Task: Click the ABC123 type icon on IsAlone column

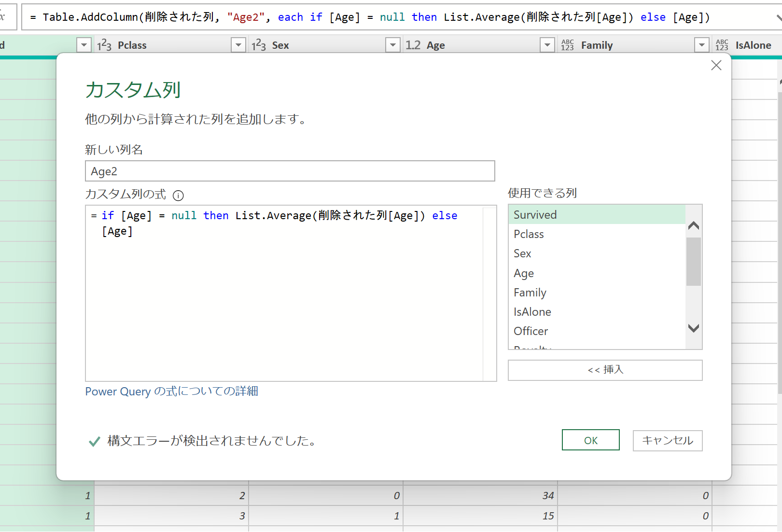Action: click(x=722, y=44)
